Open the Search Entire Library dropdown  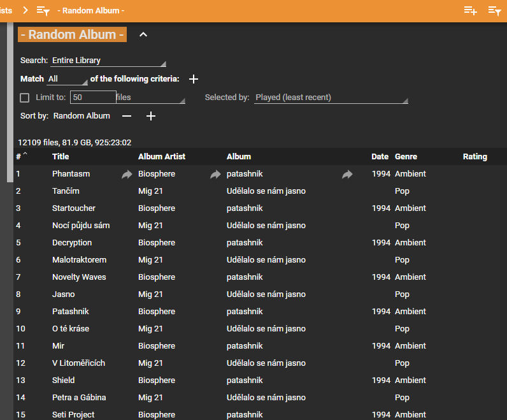[x=108, y=61]
